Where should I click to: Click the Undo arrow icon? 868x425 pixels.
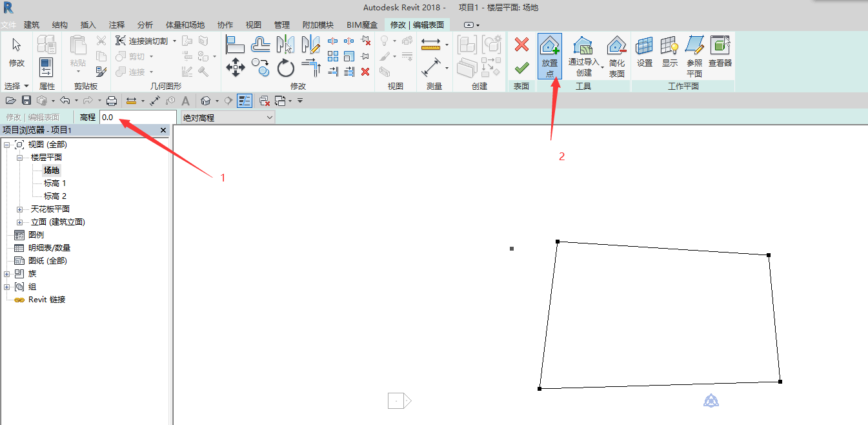[x=65, y=101]
